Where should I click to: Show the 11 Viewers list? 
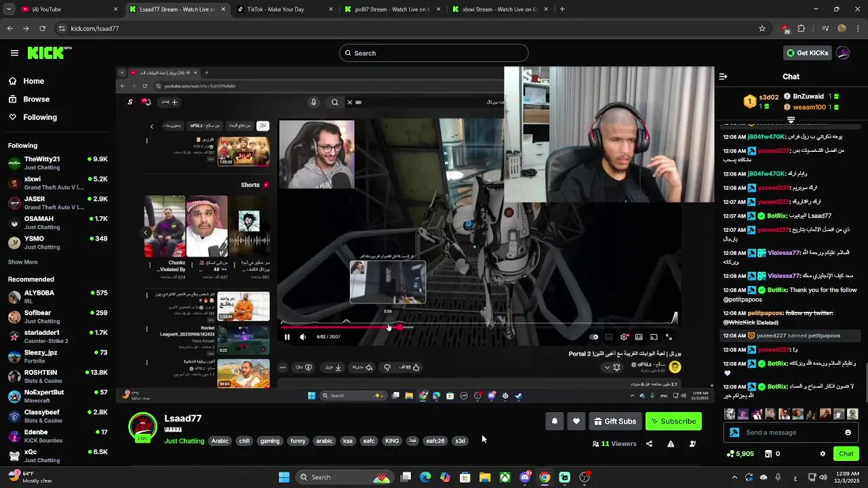(614, 444)
